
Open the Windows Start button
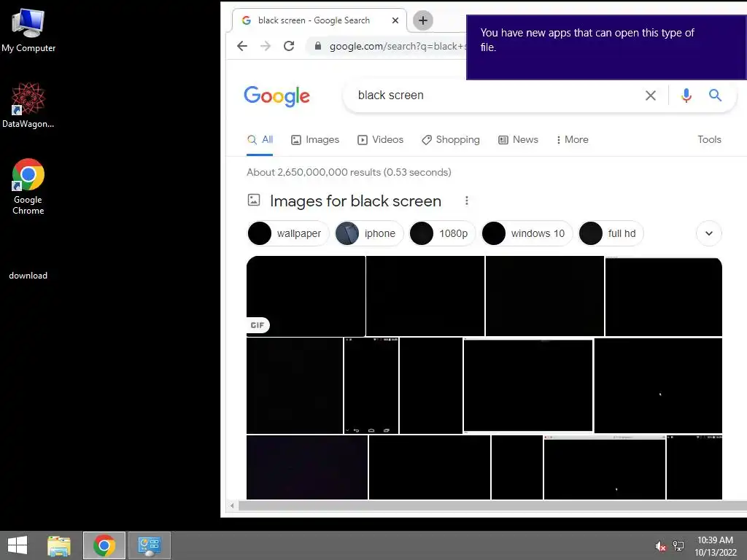pyautogui.click(x=18, y=545)
